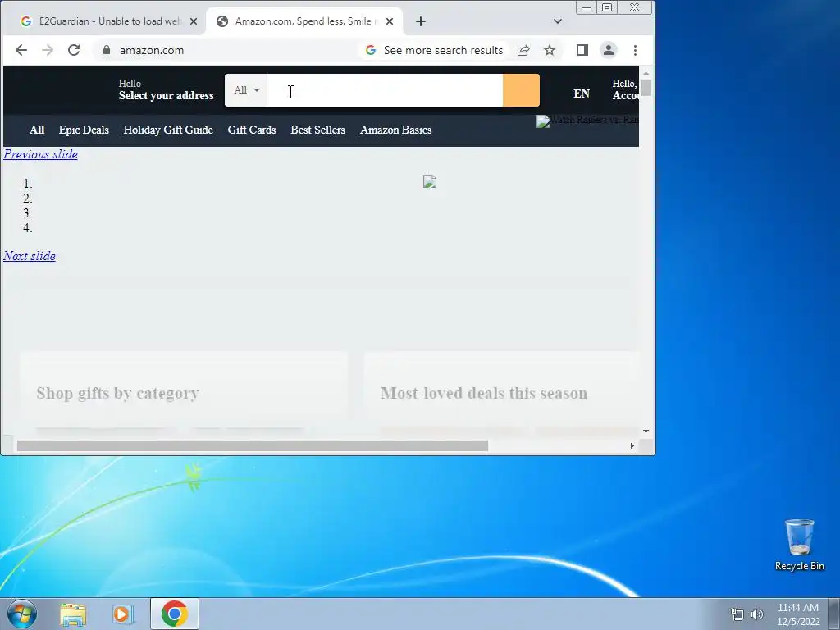
Task: Open Amazon Basics
Action: tap(396, 130)
